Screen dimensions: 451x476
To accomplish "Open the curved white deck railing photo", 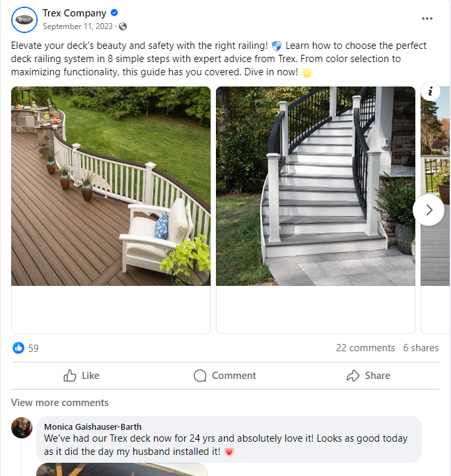I will (111, 186).
